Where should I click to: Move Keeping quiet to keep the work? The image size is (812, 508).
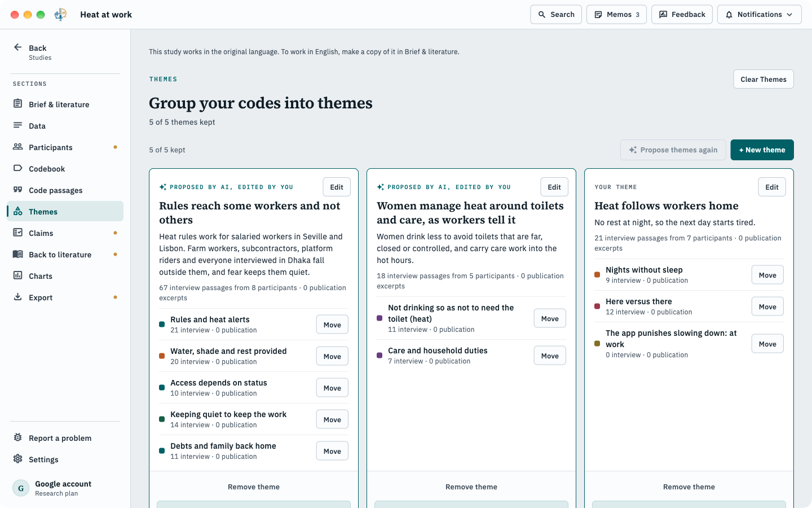pyautogui.click(x=332, y=419)
